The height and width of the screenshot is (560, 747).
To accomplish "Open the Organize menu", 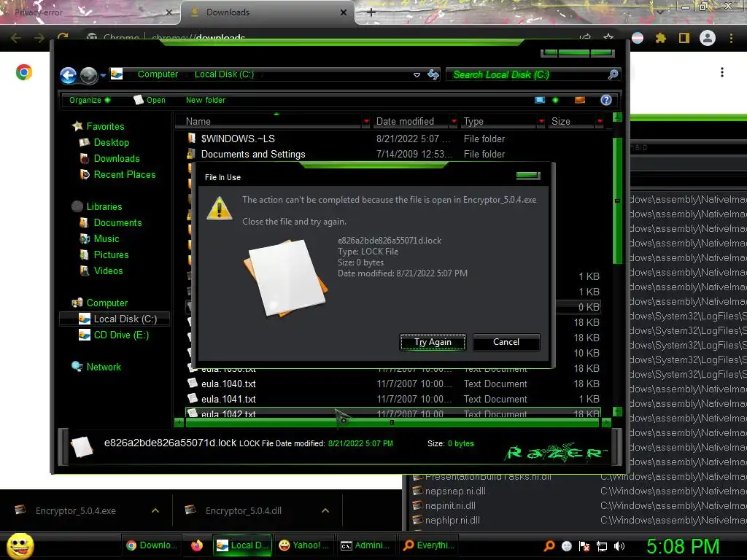I will click(89, 100).
